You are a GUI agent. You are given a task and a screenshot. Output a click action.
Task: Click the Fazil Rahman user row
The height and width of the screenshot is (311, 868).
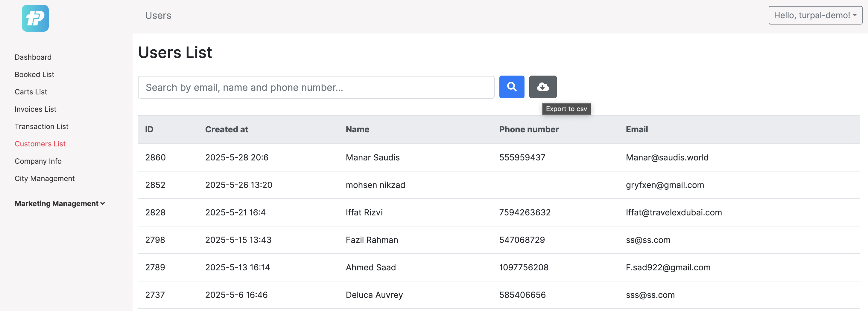click(x=372, y=240)
